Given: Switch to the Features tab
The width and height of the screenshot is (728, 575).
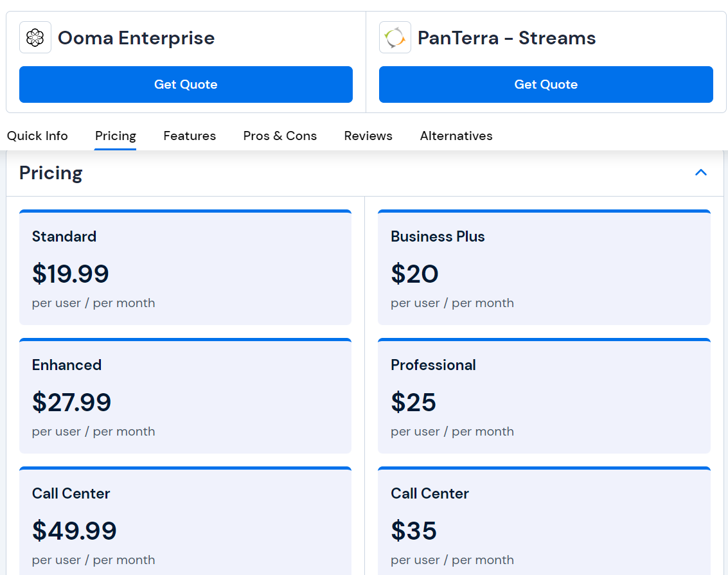Looking at the screenshot, I should [x=190, y=136].
